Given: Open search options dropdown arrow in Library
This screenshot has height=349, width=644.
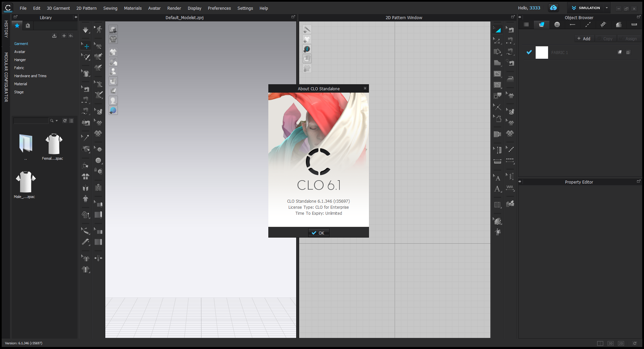Looking at the screenshot, I should (x=57, y=121).
